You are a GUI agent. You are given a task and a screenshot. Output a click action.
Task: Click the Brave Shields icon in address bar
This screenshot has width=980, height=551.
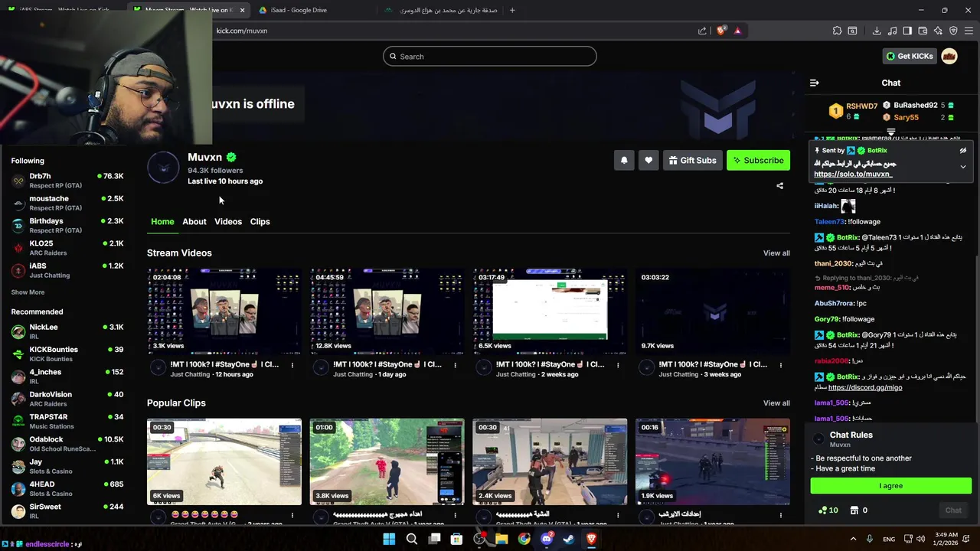(x=721, y=31)
